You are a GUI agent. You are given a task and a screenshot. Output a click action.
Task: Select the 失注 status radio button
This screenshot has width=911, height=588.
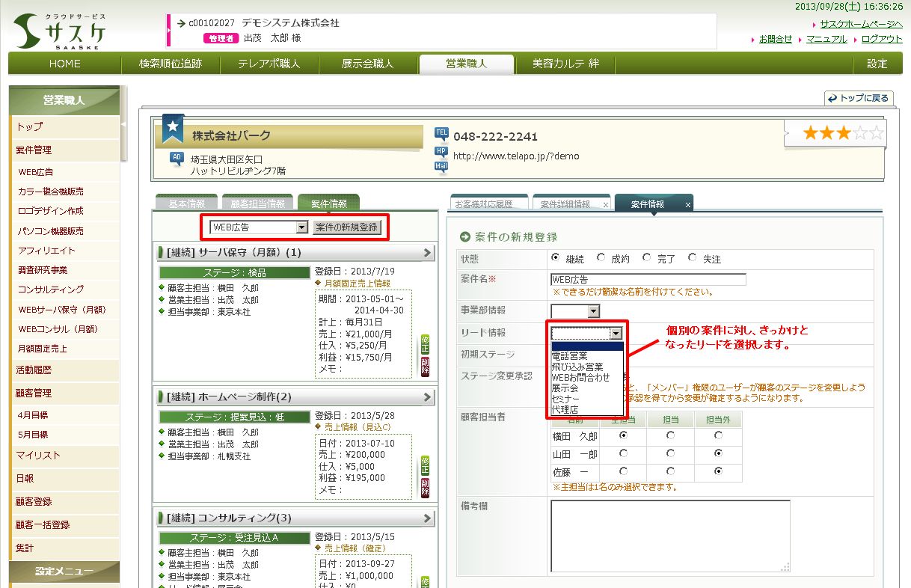(x=693, y=258)
